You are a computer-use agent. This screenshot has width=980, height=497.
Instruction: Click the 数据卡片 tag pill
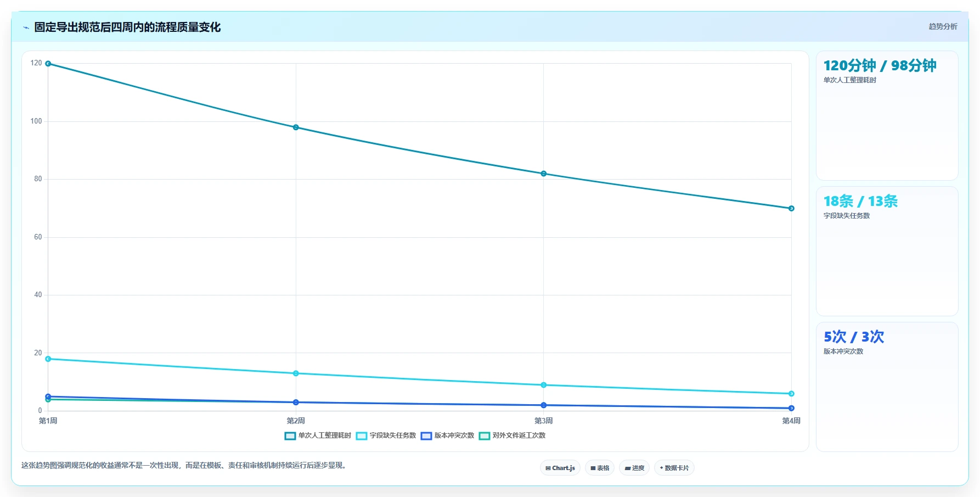click(674, 468)
